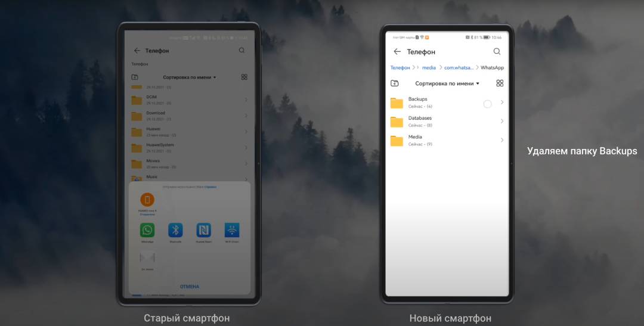Open search on the new smartphone screen

(x=497, y=52)
